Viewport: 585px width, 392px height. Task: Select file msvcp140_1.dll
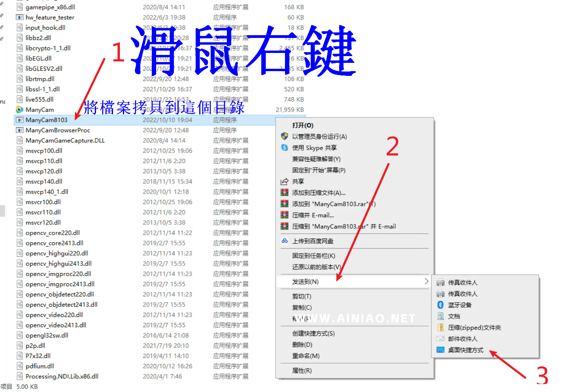pos(47,192)
